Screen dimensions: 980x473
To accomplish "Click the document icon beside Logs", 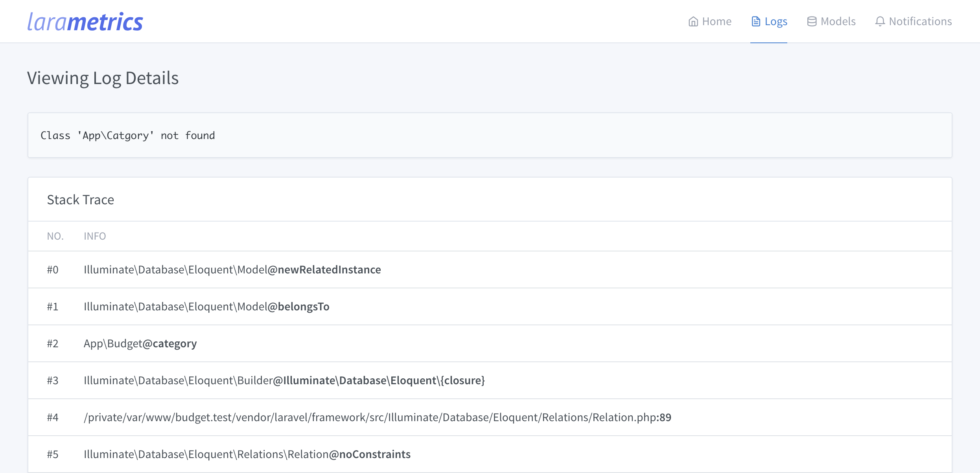I will [755, 22].
